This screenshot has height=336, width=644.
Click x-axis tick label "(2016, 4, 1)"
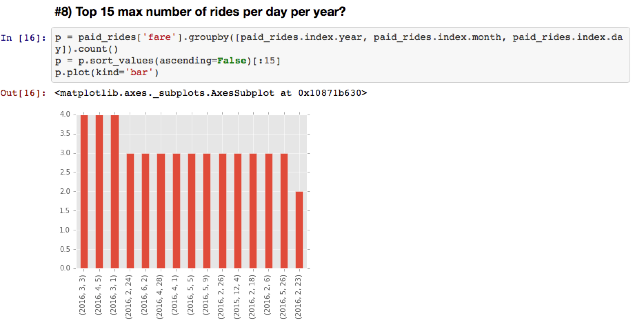pyautogui.click(x=175, y=295)
